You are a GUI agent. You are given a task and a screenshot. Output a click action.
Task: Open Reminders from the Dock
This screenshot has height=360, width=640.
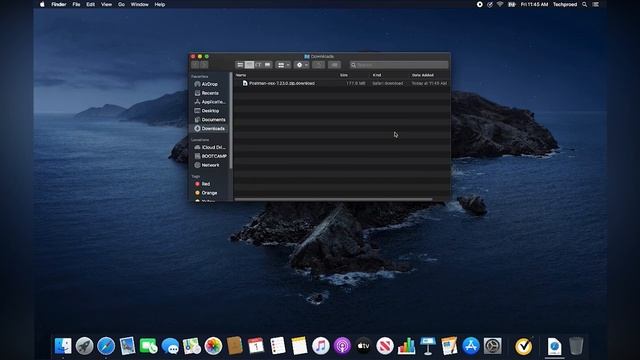tap(278, 346)
